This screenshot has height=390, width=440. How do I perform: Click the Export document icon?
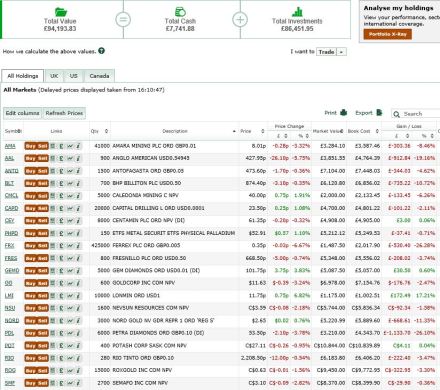[x=379, y=113]
